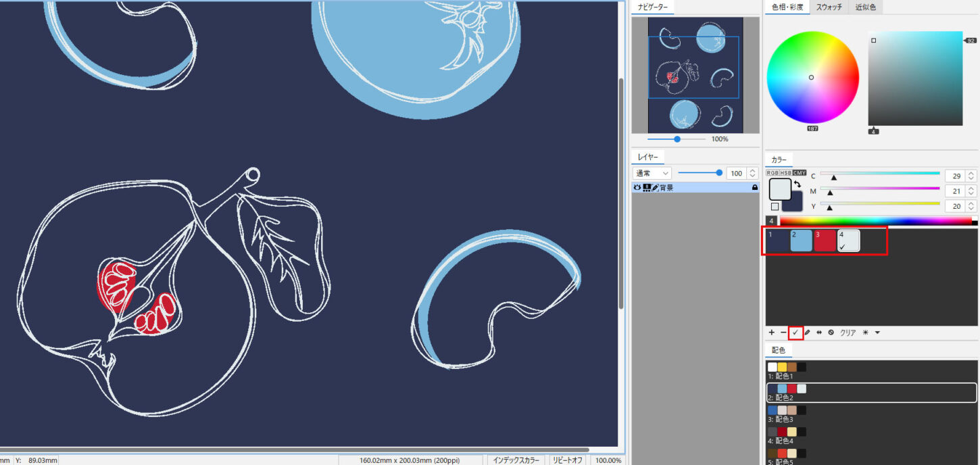The height and width of the screenshot is (465, 980).
Task: Click the lock icon on the 背景 layer
Action: [755, 188]
